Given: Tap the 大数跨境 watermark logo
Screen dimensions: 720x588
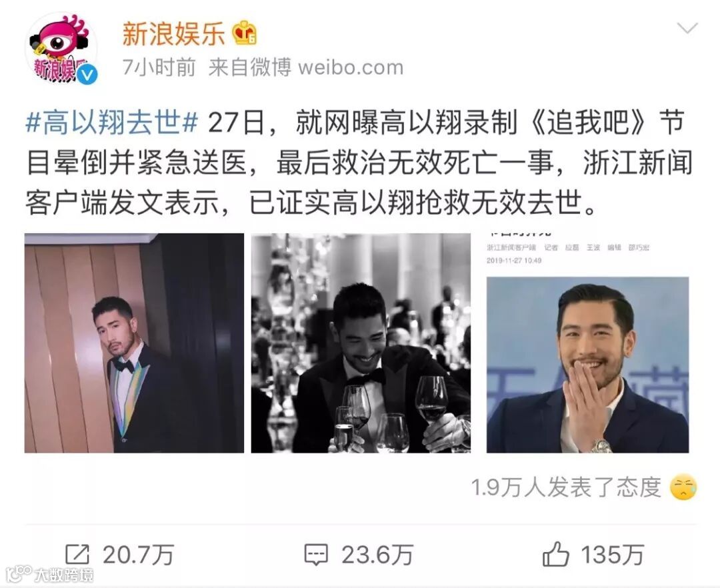Looking at the screenshot, I should (x=49, y=574).
